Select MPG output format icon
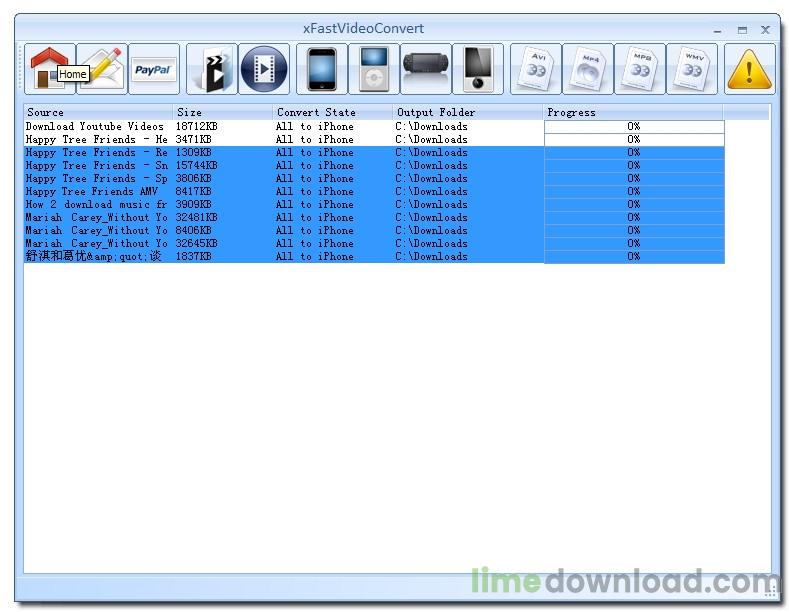The width and height of the screenshot is (789, 612). click(640, 69)
